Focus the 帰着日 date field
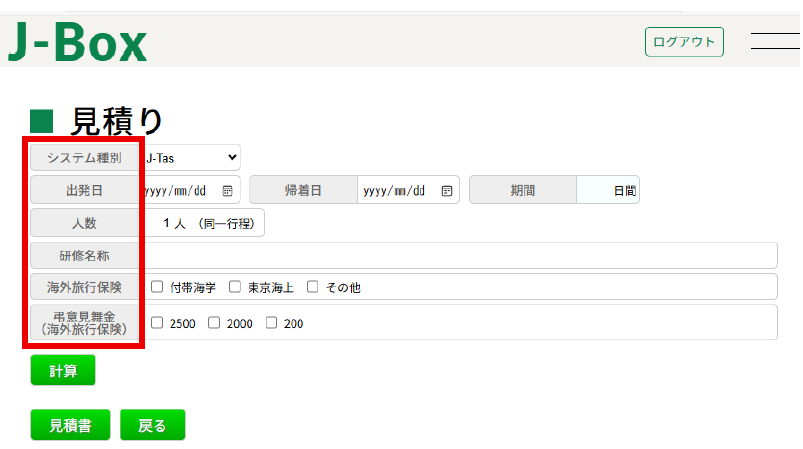 point(395,190)
